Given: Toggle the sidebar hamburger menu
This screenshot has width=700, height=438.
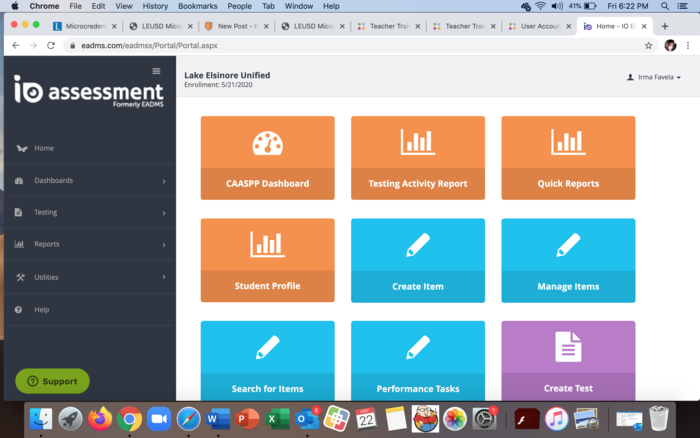Looking at the screenshot, I should coord(156,71).
